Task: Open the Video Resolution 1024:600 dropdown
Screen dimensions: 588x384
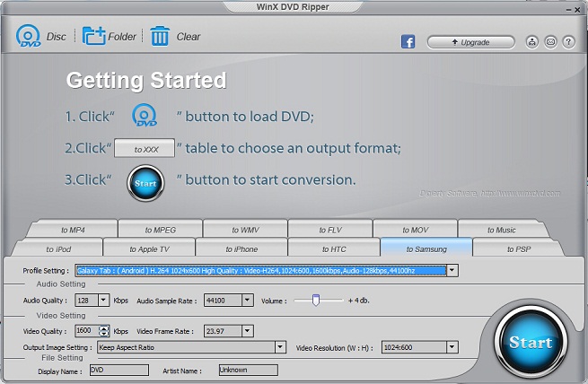Action: click(452, 347)
